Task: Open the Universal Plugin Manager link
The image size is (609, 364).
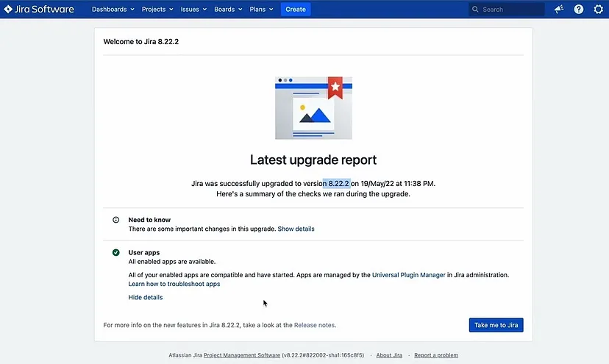Action: (409, 274)
